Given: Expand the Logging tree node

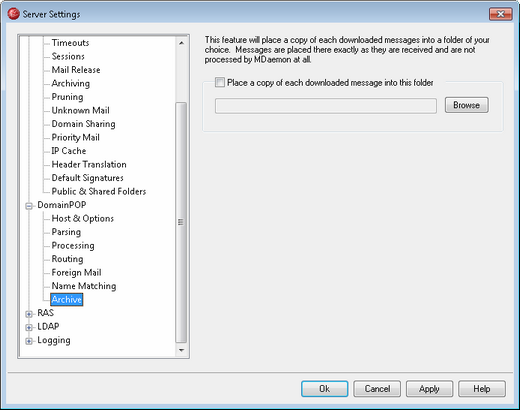Looking at the screenshot, I should (x=29, y=341).
